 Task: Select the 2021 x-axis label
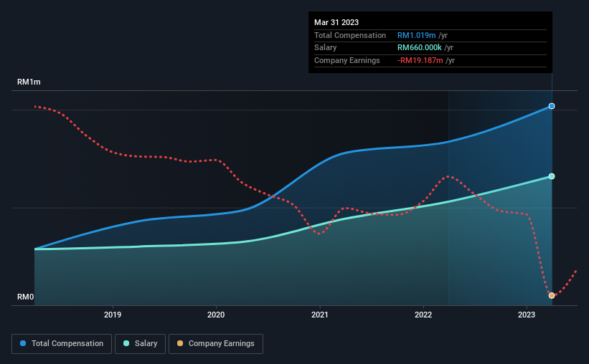pos(320,315)
